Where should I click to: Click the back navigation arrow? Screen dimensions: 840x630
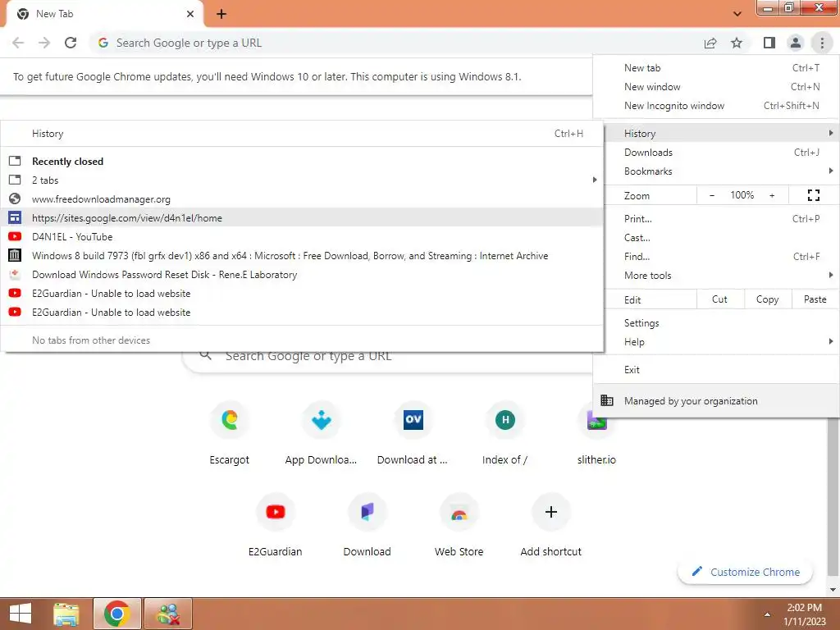click(18, 43)
